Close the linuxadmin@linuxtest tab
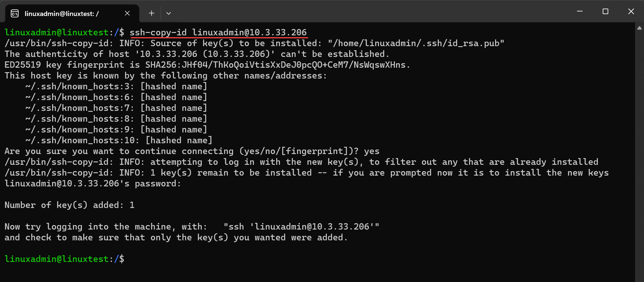Screen dimensions: 644x282 pos(127,13)
